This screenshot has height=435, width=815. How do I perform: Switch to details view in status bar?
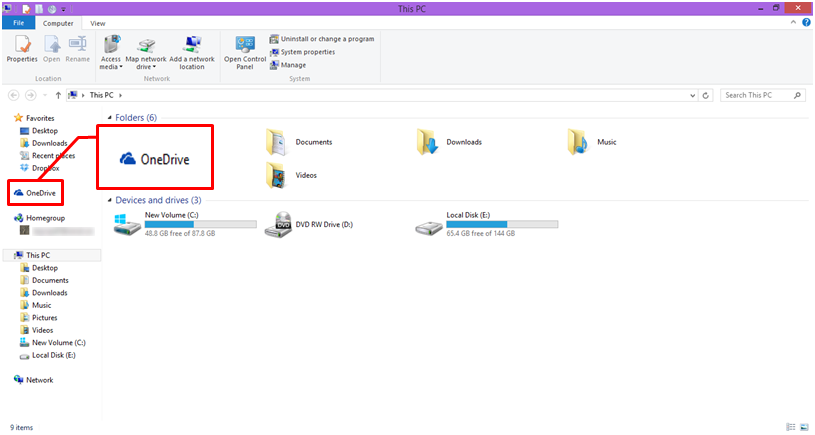pyautogui.click(x=791, y=427)
